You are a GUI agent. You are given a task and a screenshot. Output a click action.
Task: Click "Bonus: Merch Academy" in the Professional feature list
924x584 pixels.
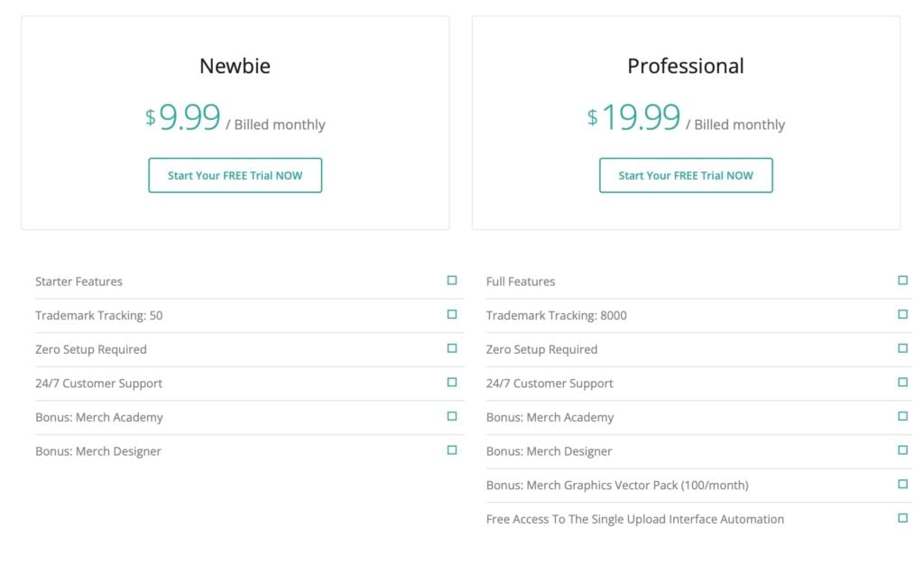pos(550,417)
